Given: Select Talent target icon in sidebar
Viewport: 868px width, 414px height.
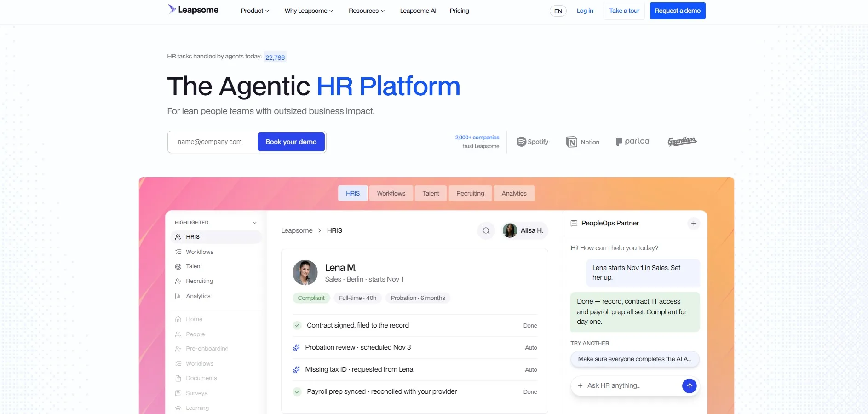Looking at the screenshot, I should [178, 266].
